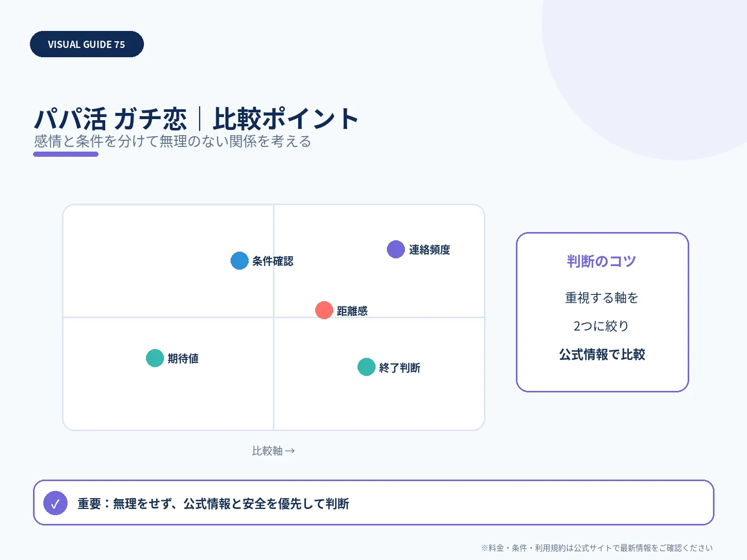Click the VISUAL GUIDE 75 badge
This screenshot has width=747, height=560.
pos(87,44)
